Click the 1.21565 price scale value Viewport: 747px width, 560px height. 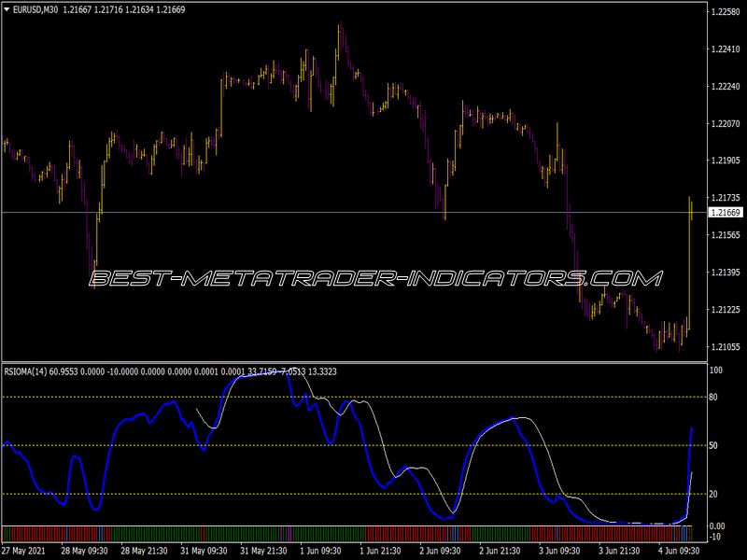coord(726,235)
